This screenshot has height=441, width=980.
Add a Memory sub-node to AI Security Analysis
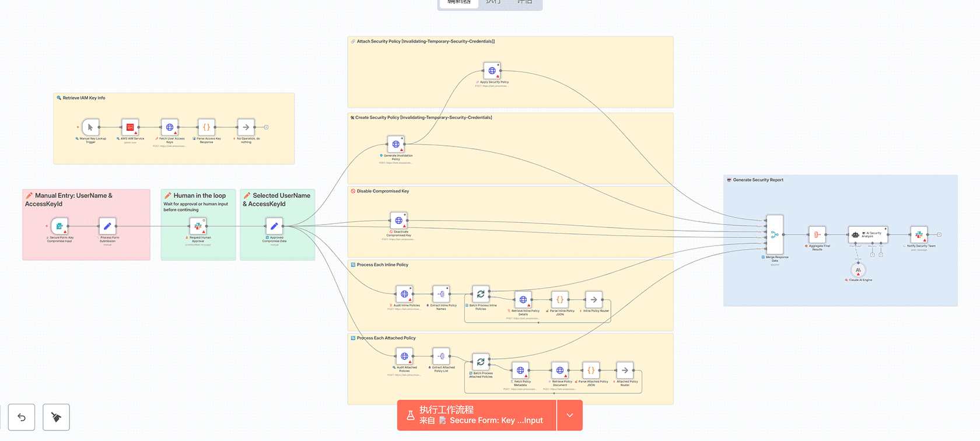(873, 254)
